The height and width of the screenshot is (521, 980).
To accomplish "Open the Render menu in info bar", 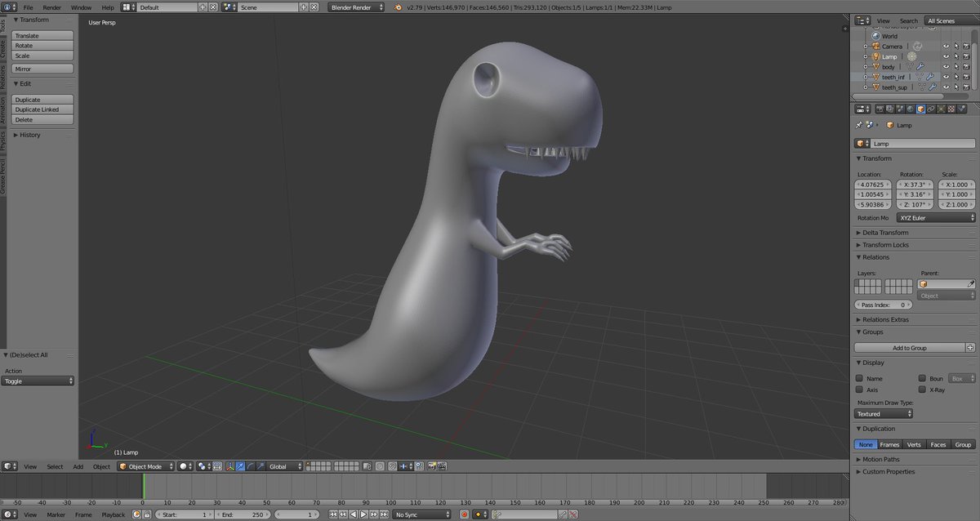I will tap(51, 7).
